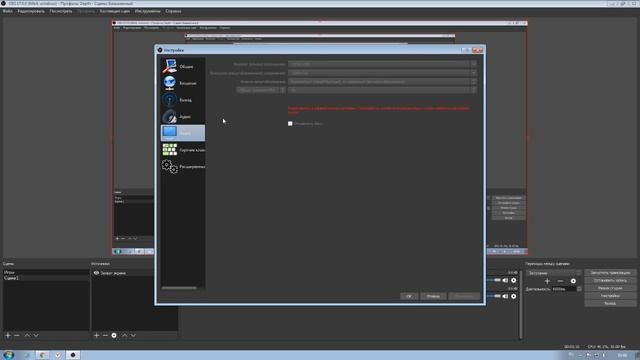640x360 pixels.
Task: Open the first mixer channel gear settings
Action: [x=513, y=280]
